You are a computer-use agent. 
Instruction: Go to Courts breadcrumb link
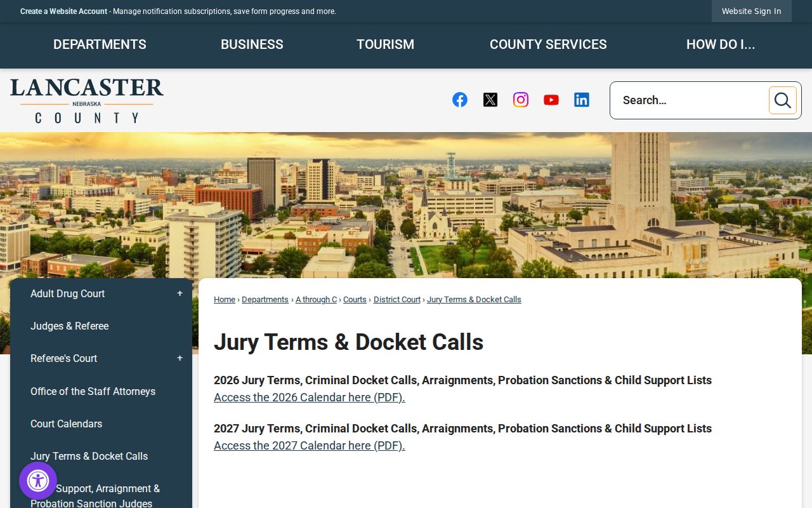355,300
